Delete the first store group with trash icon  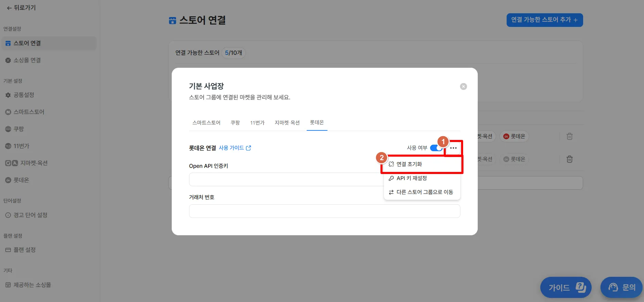[x=570, y=137]
